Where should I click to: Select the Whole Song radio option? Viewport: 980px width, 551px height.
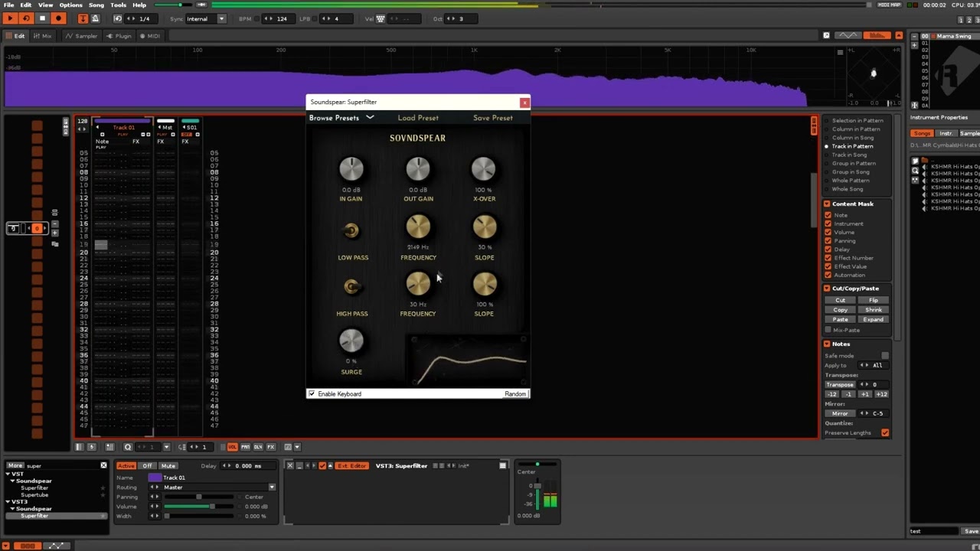[827, 189]
